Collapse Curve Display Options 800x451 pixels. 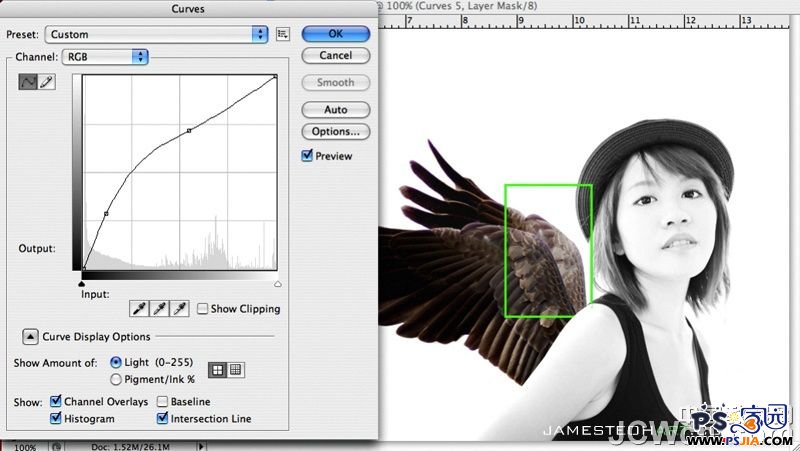pos(30,337)
